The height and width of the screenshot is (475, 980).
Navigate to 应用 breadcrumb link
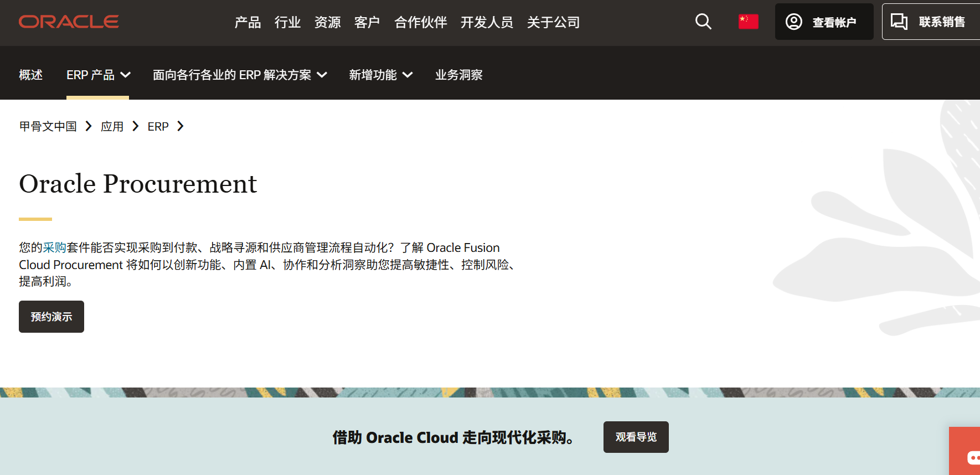pyautogui.click(x=112, y=126)
